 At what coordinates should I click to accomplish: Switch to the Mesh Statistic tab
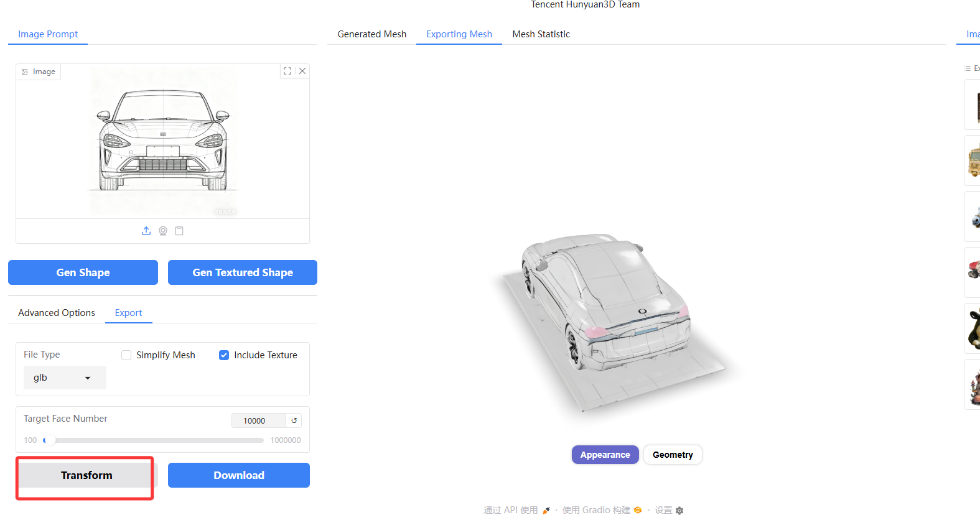coord(541,34)
